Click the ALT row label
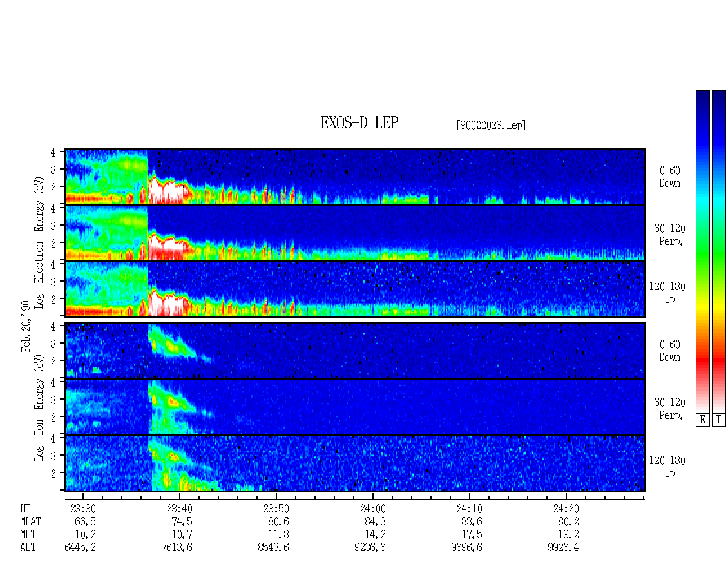The image size is (728, 564). [x=28, y=548]
